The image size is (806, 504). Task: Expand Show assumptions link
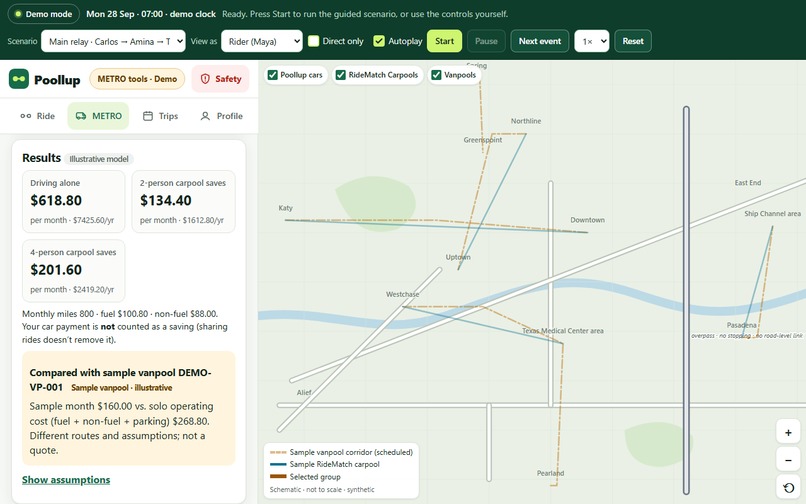66,480
